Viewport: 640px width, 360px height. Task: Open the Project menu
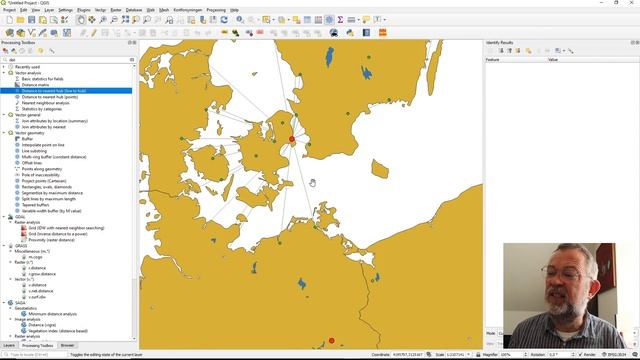pyautogui.click(x=9, y=10)
